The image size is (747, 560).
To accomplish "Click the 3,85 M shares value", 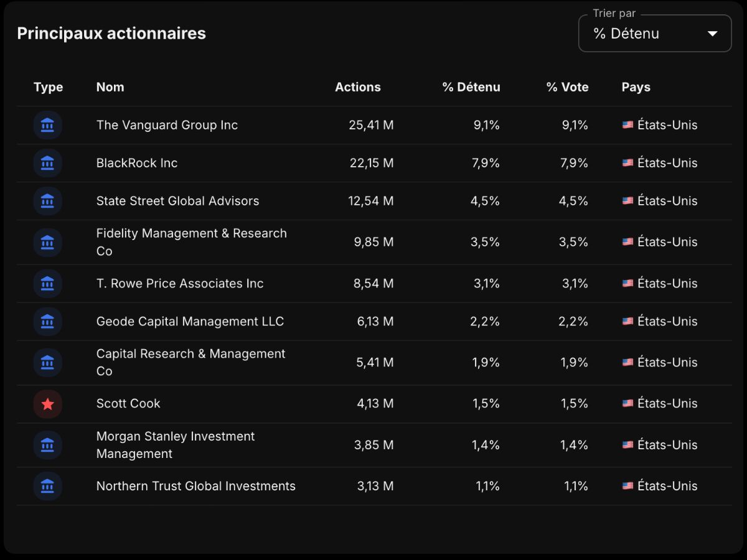I will point(375,445).
